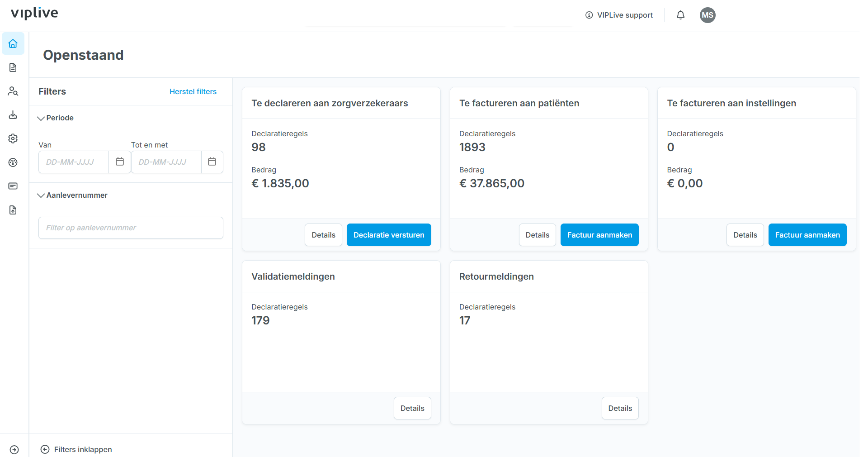Open the home icon in sidebar

coord(13,44)
